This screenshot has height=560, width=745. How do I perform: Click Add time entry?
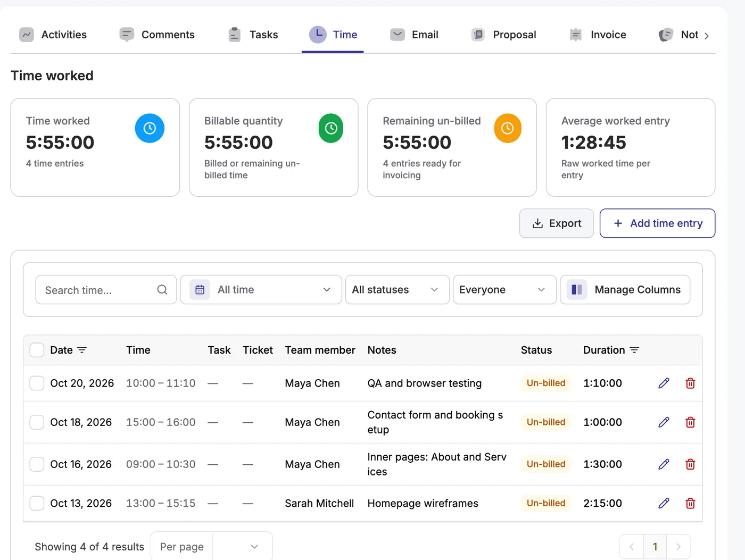pyautogui.click(x=658, y=223)
